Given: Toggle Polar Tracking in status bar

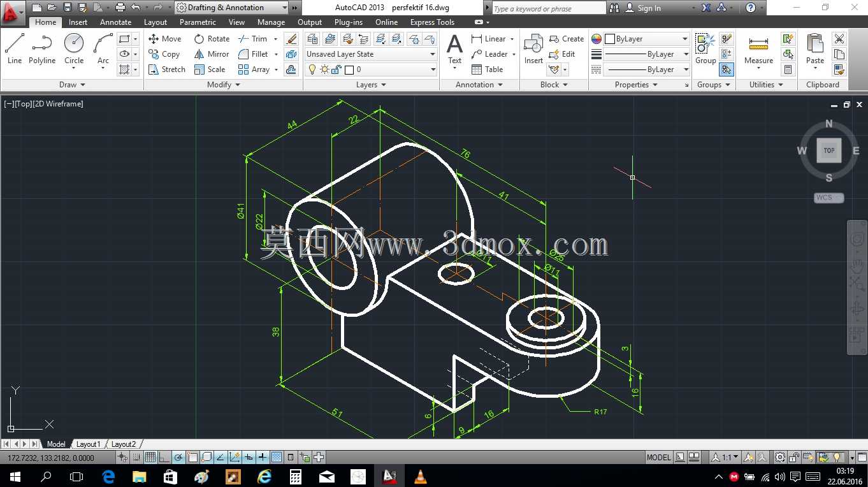Looking at the screenshot, I should 178,457.
